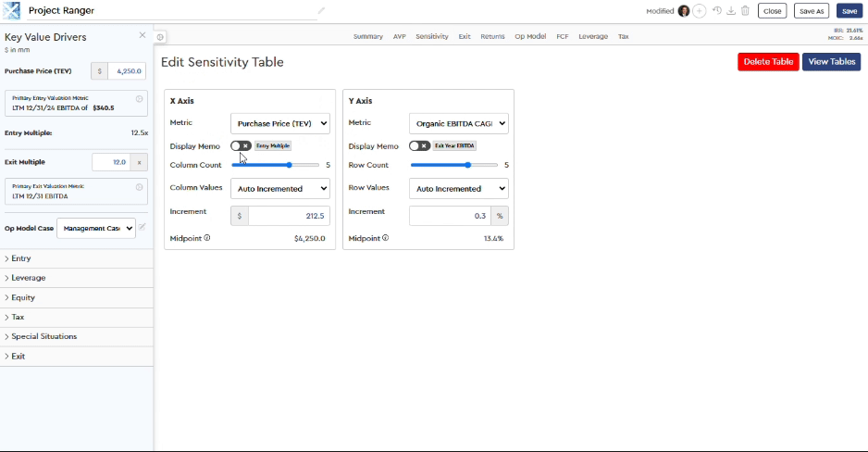Click the trash delete icon in header

pos(745,11)
